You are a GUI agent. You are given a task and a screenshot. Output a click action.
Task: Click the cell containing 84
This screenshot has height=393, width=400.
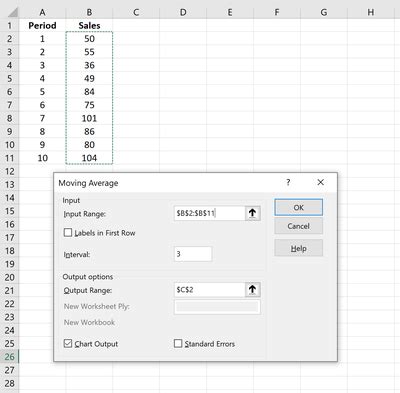tap(89, 92)
